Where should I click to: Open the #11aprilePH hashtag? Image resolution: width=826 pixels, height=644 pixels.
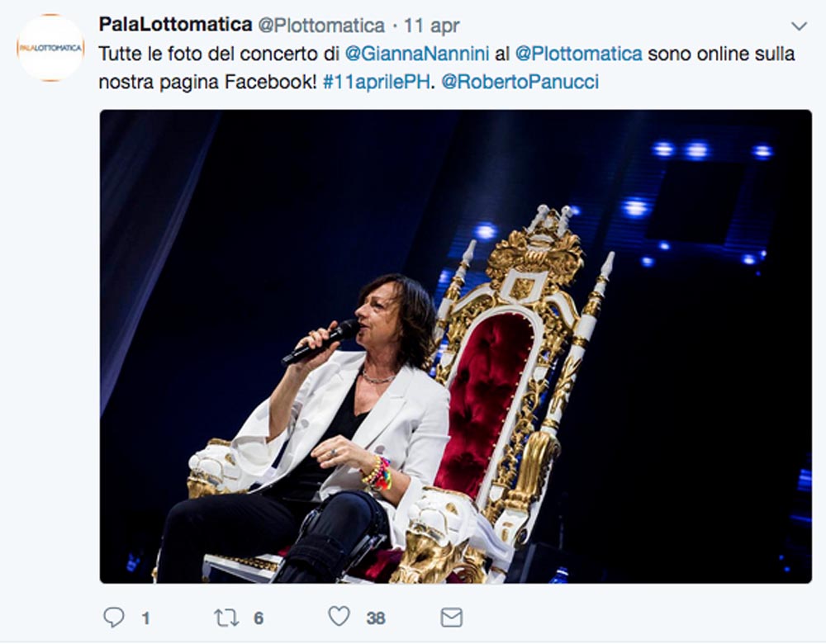[x=376, y=82]
